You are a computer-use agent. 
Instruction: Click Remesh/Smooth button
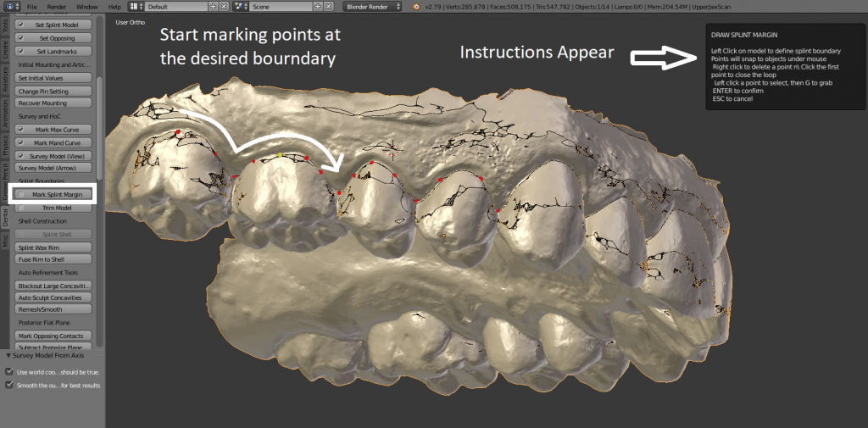(53, 309)
